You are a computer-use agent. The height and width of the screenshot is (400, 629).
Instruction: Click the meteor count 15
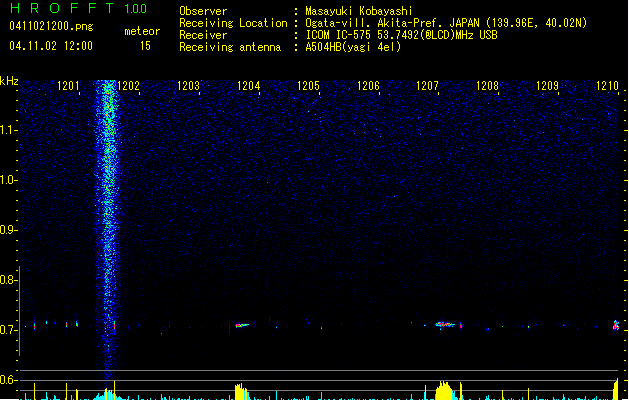click(x=145, y=46)
